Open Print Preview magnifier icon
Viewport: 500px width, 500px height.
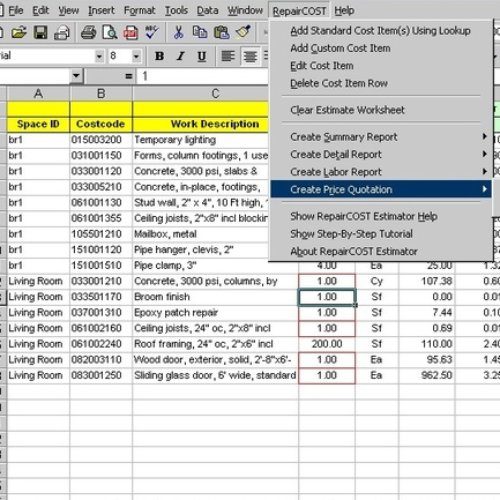coord(110,33)
